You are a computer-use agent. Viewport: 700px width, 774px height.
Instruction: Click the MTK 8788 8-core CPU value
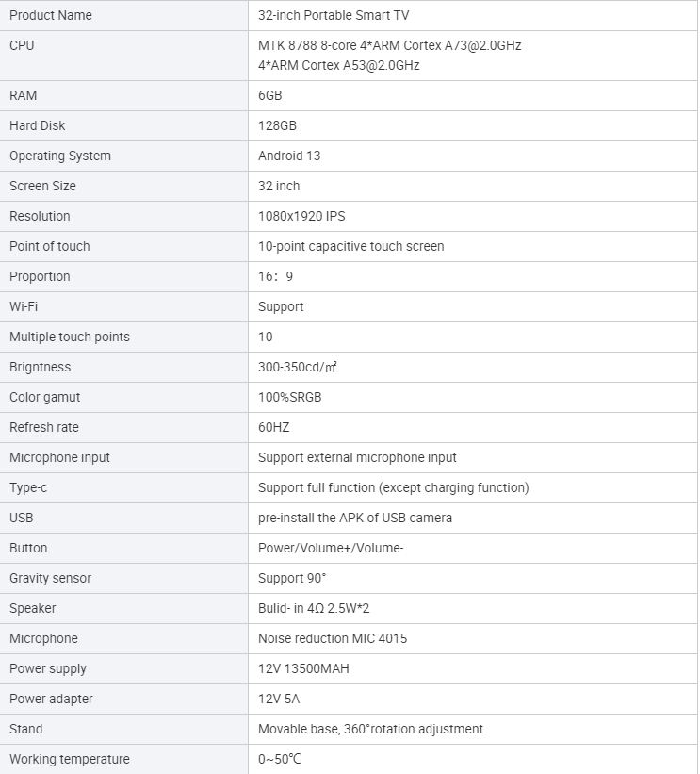point(390,56)
